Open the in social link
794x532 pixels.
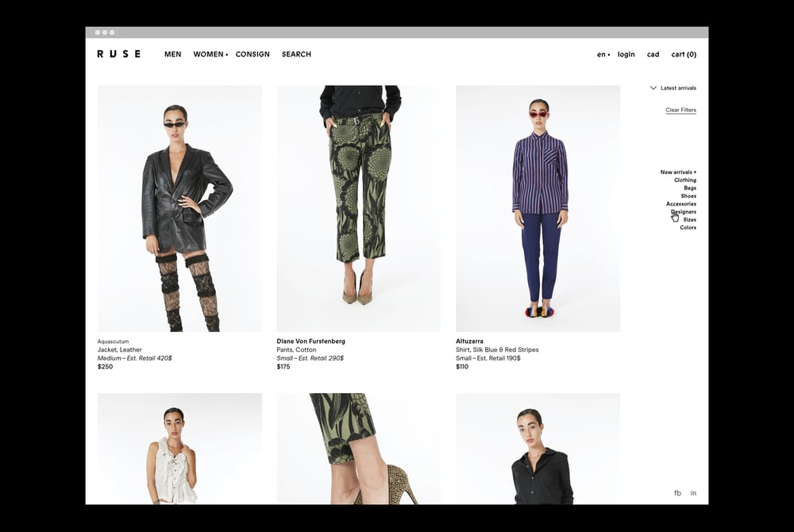[693, 493]
